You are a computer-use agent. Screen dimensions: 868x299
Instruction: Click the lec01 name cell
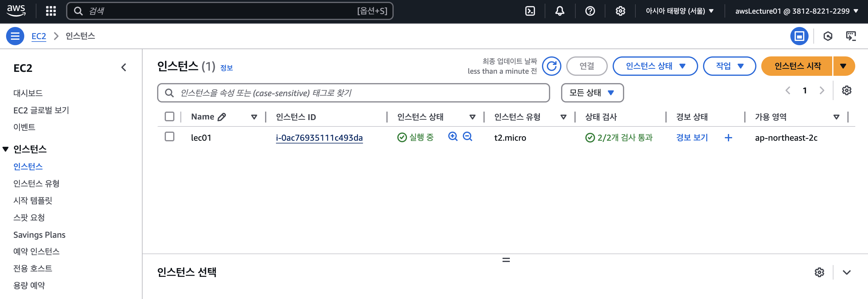(201, 138)
